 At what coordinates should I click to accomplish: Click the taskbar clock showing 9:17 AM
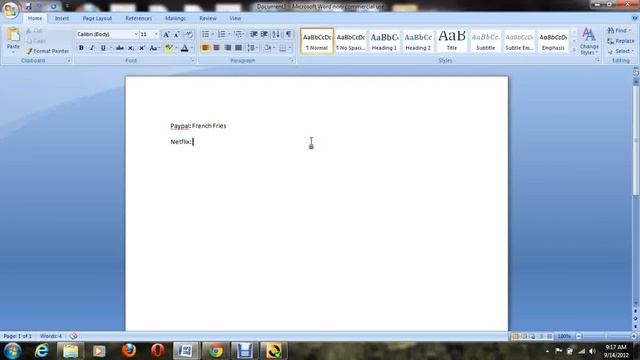coord(616,347)
